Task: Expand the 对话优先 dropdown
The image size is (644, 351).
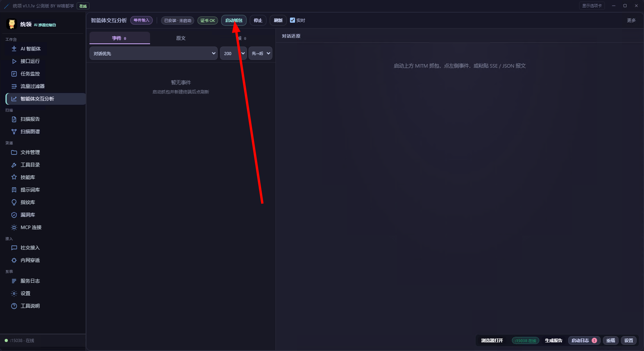Action: point(154,54)
